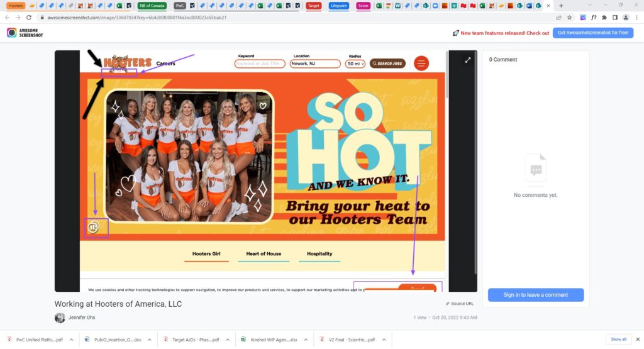644x349 pixels.
Task: Click the address bar URL field
Action: pos(136,18)
